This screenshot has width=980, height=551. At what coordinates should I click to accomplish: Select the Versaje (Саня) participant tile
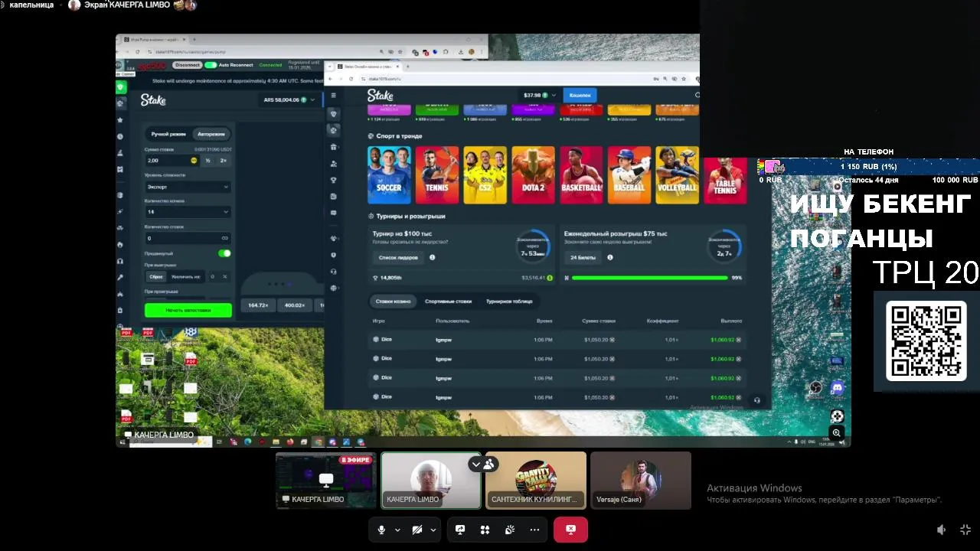641,480
